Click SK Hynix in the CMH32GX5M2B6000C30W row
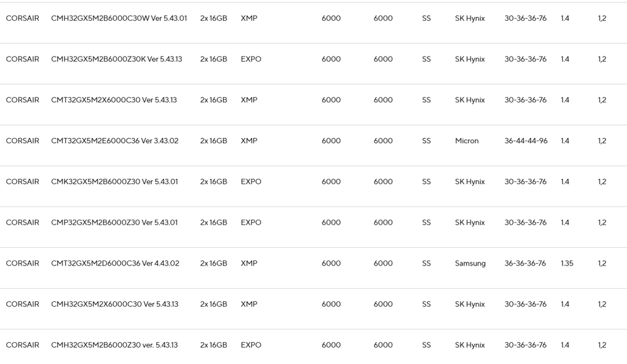Screen dimensions: 627x364 point(470,18)
